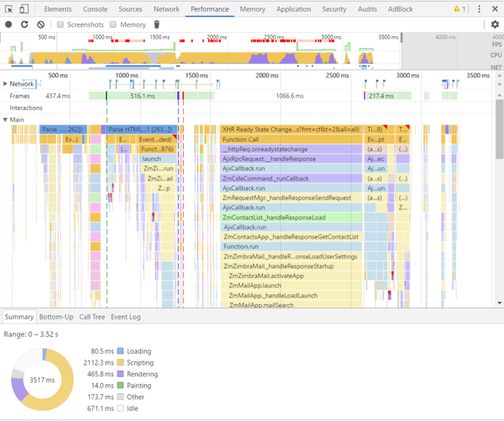Switch to the Sources tab
504x421 pixels.
[130, 9]
